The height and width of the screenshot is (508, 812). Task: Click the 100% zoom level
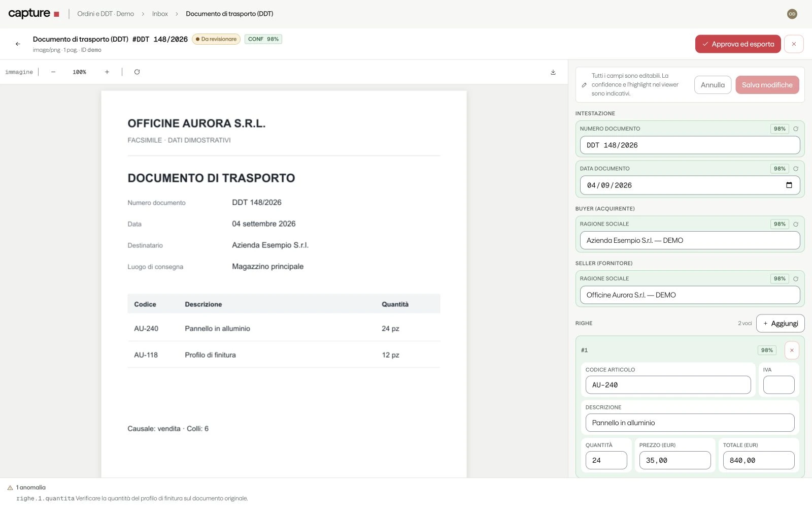pos(79,72)
